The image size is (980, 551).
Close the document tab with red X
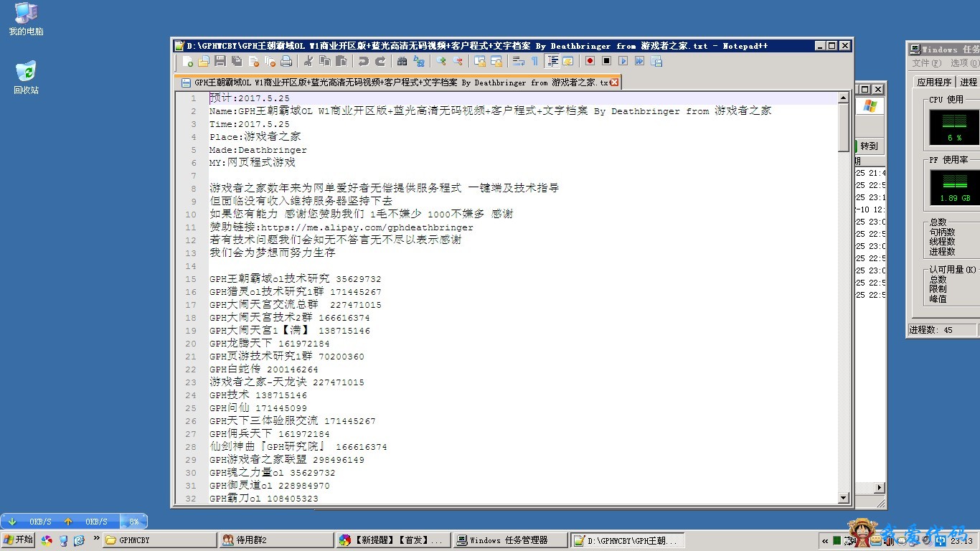point(614,83)
